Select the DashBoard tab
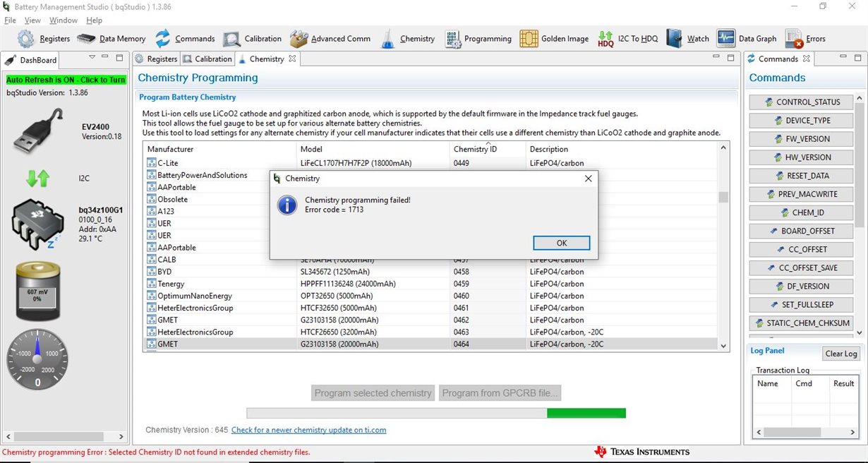Viewport: 868px width, 463px height. (31, 60)
